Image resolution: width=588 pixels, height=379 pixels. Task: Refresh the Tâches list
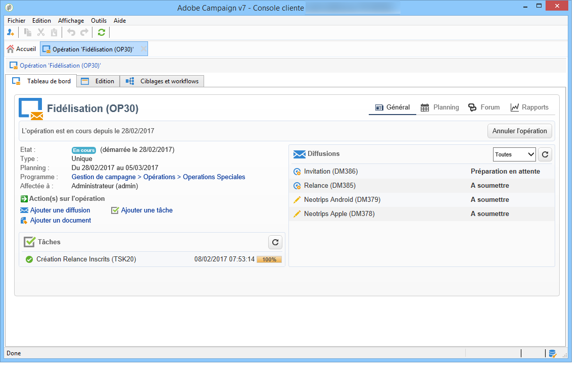275,242
